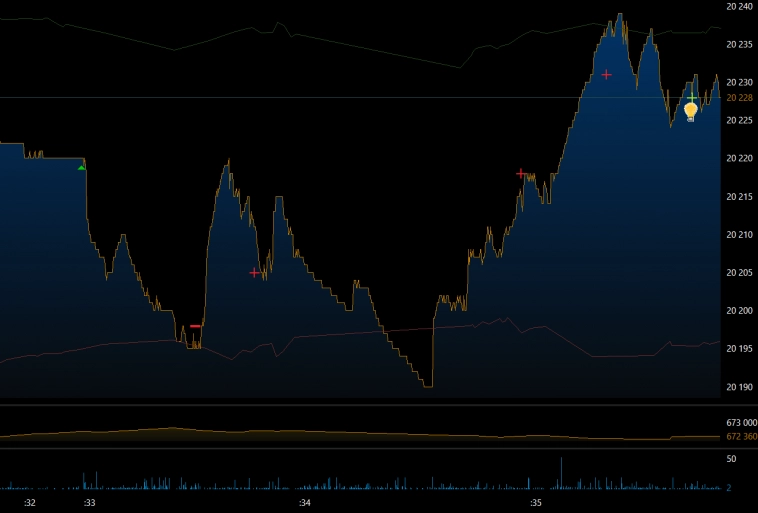Click the 20 220 price axis label
The height and width of the screenshot is (513, 758).
click(740, 159)
